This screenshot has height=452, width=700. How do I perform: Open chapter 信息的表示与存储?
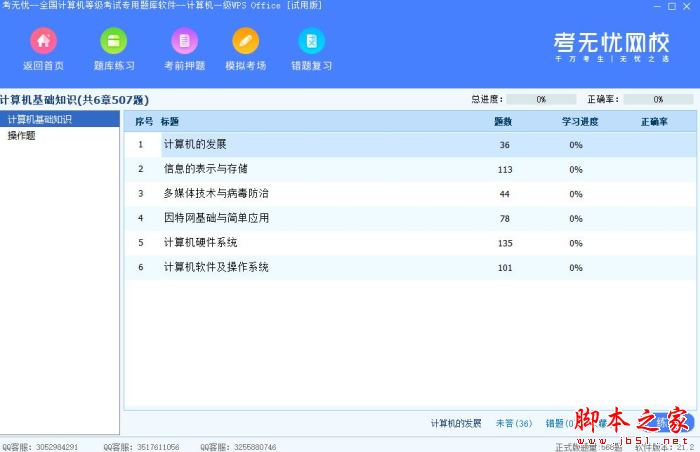tap(205, 169)
